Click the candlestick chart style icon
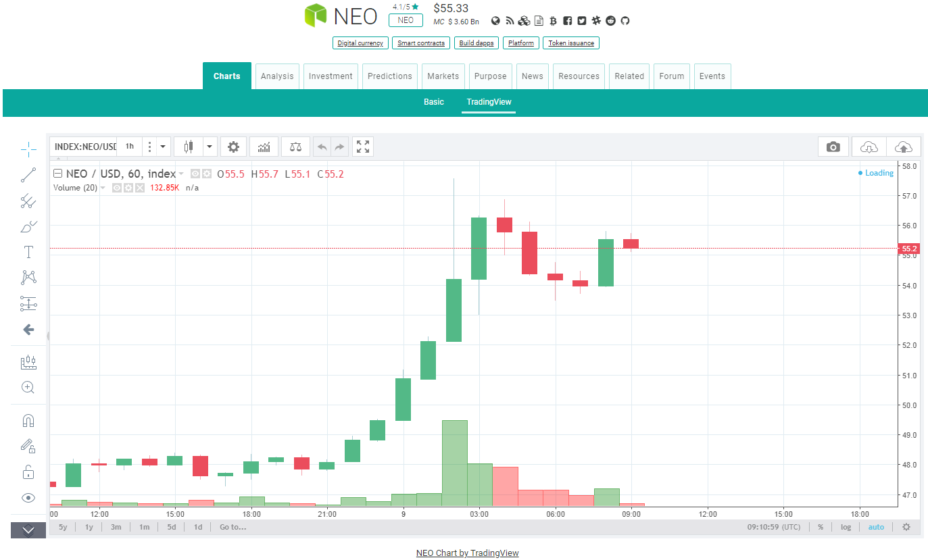Viewport: 928px width, 560px height. (189, 147)
